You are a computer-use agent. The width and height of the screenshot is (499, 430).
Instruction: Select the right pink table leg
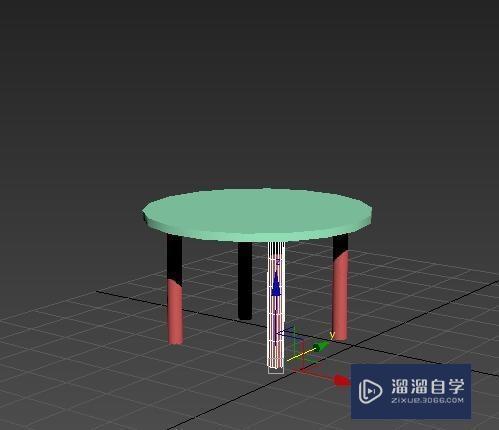click(340, 287)
